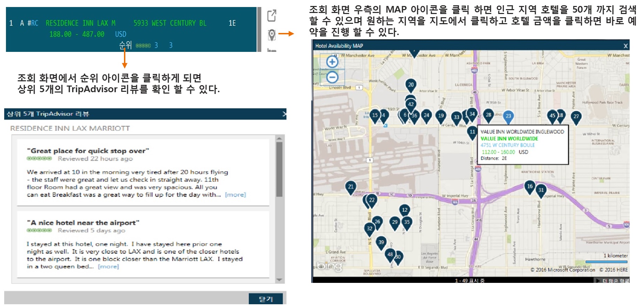Open the #RC rate code link
This screenshot has width=644, height=306.
point(33,23)
